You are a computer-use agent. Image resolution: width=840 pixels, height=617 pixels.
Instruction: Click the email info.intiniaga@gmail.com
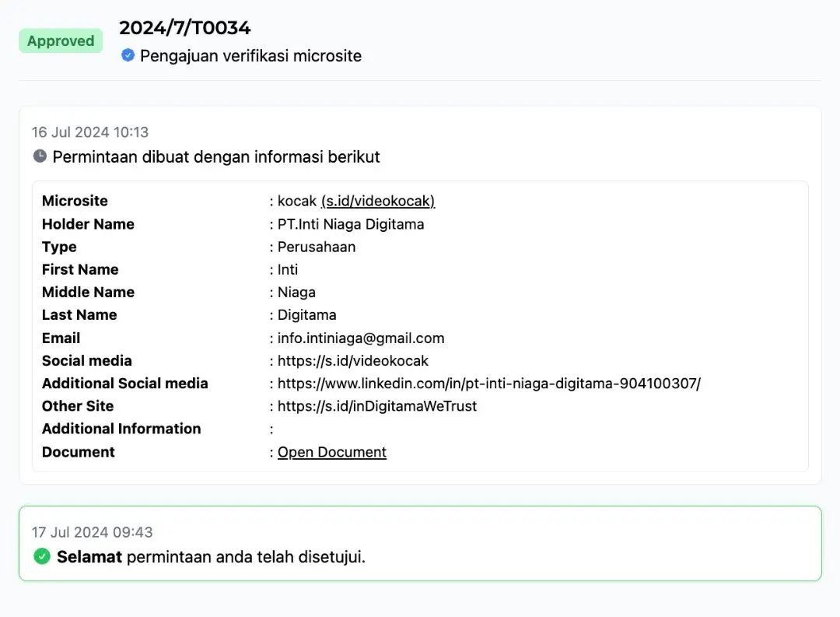click(361, 338)
